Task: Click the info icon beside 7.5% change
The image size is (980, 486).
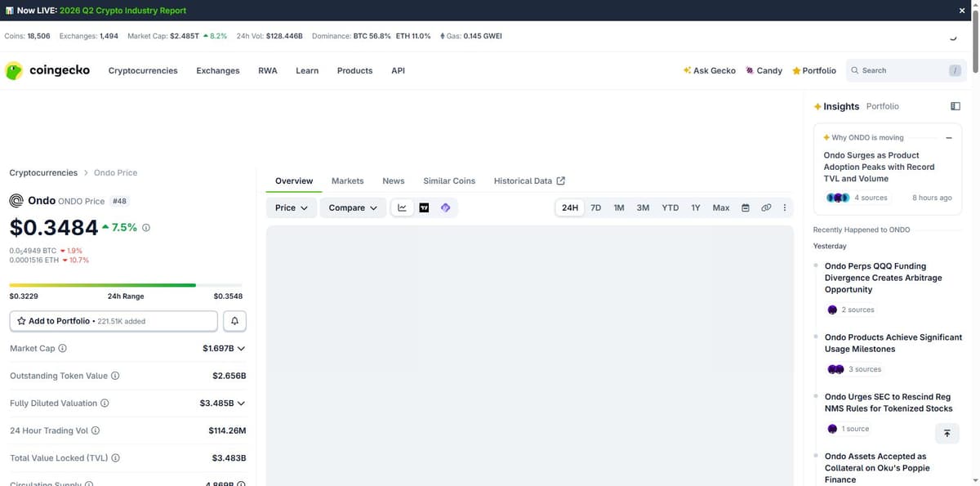Action: pyautogui.click(x=146, y=228)
